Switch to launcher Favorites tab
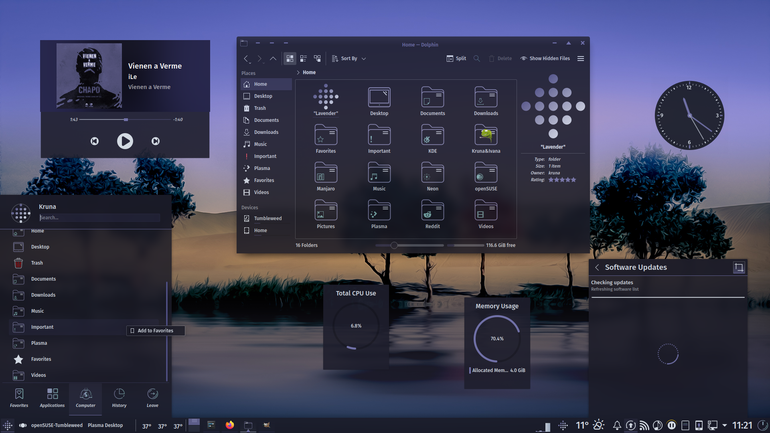 19,398
